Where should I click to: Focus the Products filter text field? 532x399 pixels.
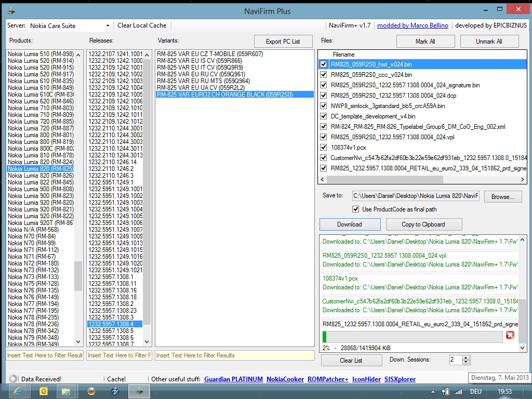[x=45, y=355]
